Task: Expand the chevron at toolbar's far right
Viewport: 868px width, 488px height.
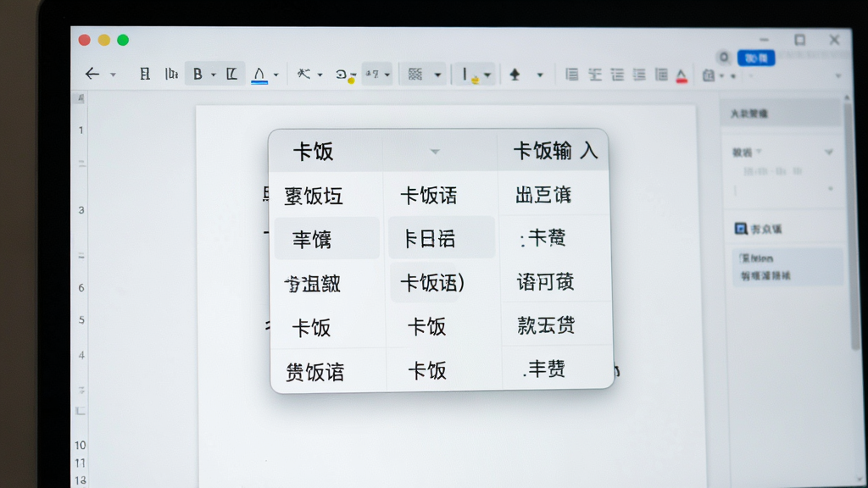Action: pyautogui.click(x=838, y=75)
